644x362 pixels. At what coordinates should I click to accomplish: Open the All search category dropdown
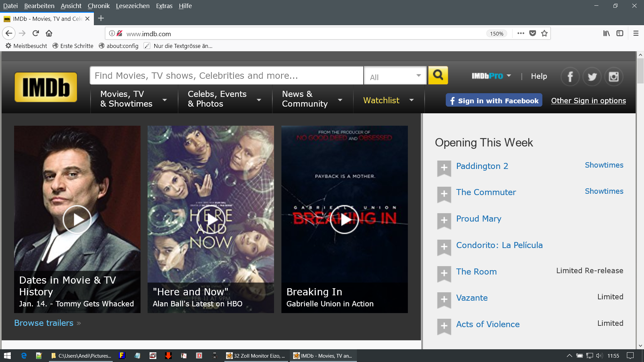395,76
